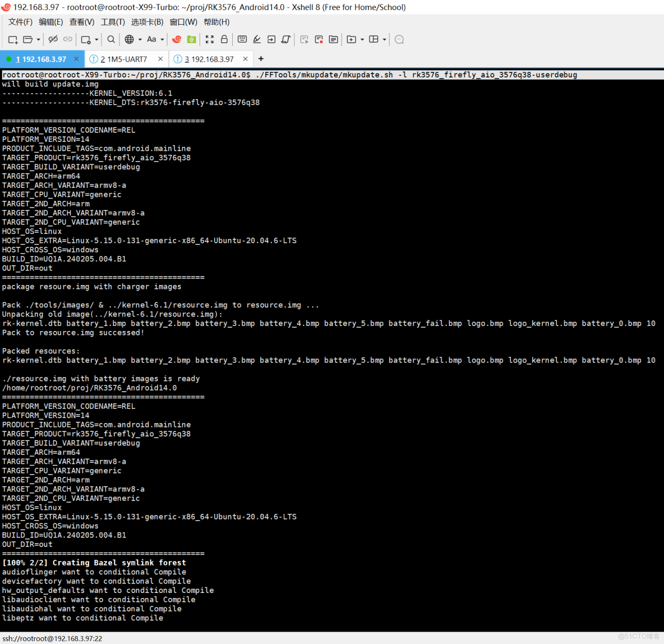Add a new tab with plus button
664x644 pixels.
261,59
